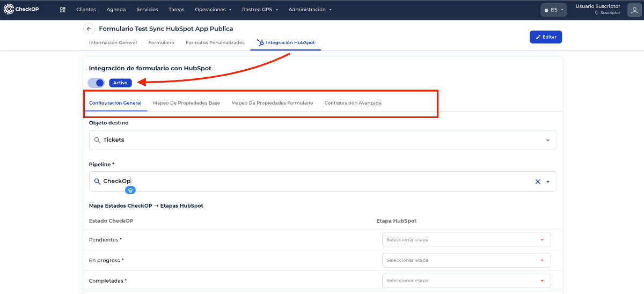
Task: Switch to the Formatos Personalizados tab
Action: 215,42
